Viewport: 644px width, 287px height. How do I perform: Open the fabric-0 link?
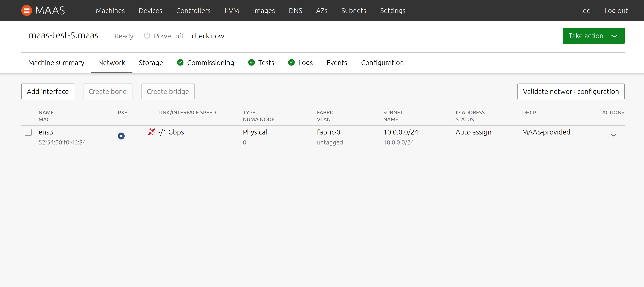tap(328, 132)
